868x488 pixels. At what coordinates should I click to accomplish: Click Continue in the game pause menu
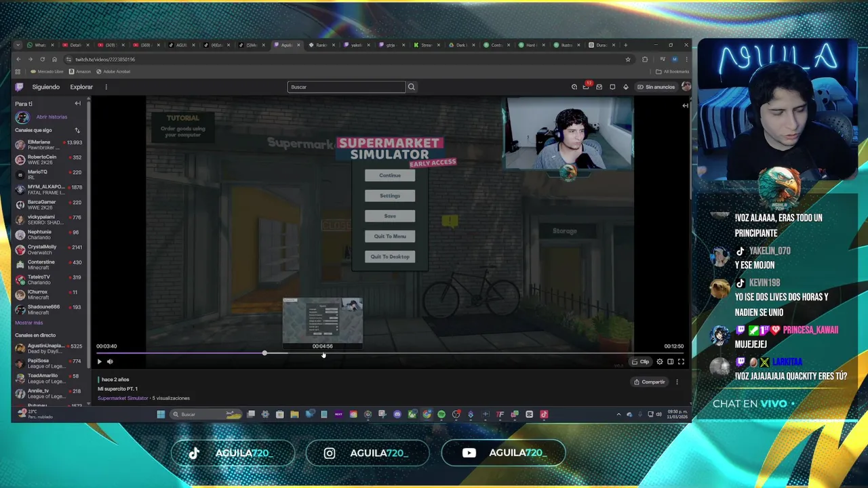pos(390,176)
